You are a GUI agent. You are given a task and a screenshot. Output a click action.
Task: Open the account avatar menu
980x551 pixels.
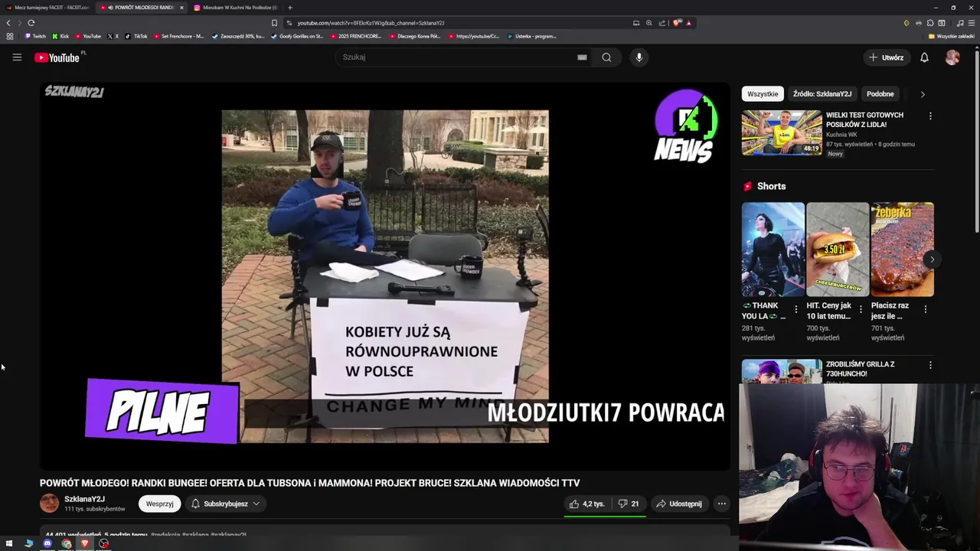(952, 57)
